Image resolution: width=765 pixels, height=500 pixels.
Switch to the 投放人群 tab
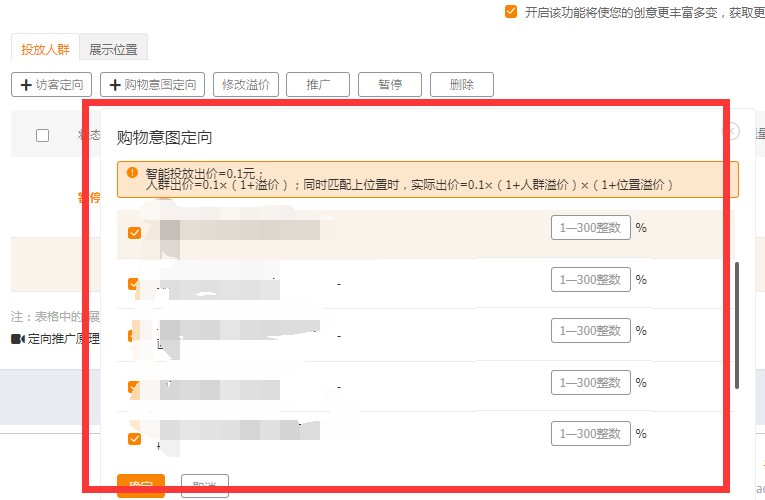(45, 49)
